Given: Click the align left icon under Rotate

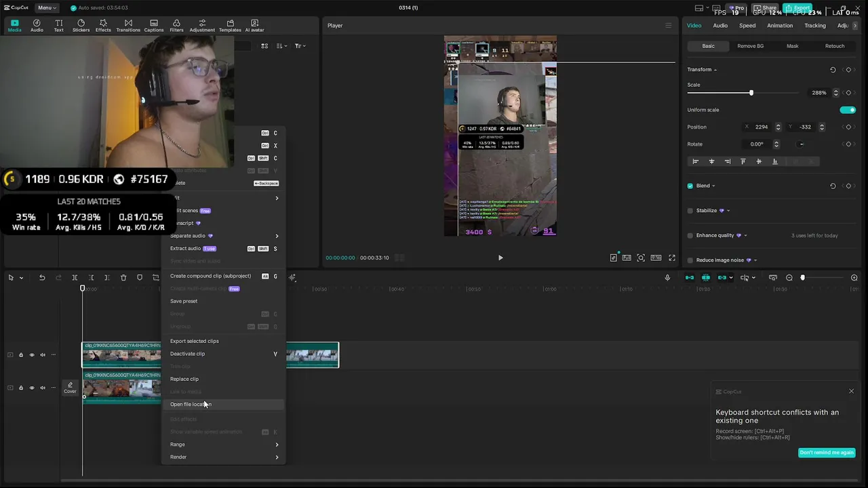Looking at the screenshot, I should (695, 161).
